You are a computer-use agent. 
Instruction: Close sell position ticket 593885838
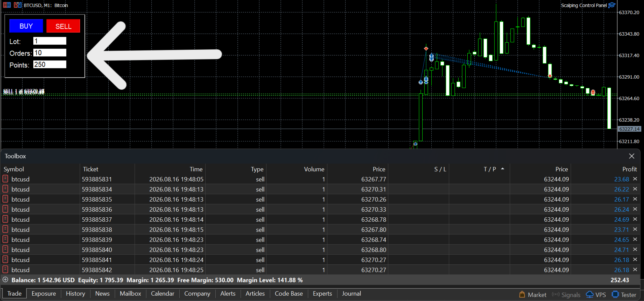(x=635, y=229)
